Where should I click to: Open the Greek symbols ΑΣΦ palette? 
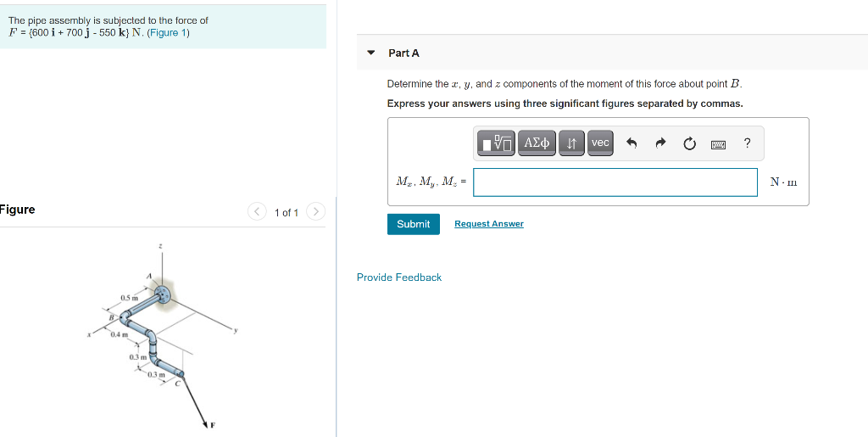pyautogui.click(x=537, y=143)
